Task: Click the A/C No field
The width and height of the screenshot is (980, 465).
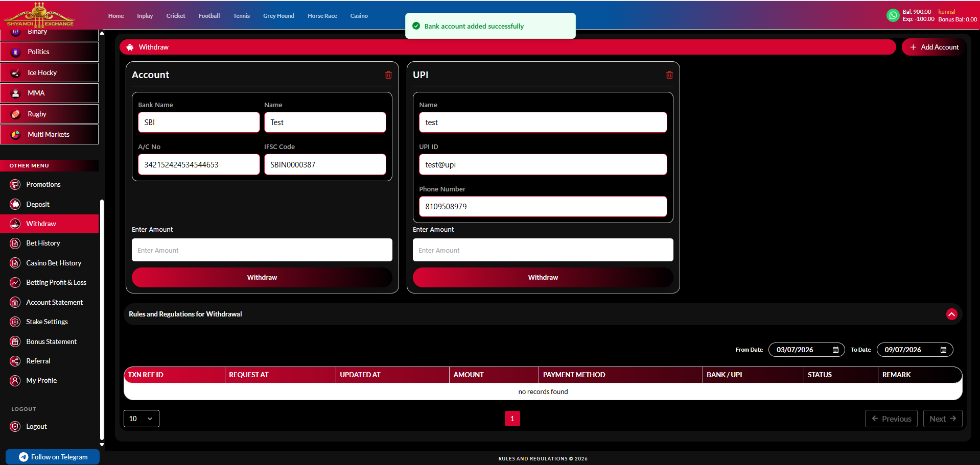Action: (x=199, y=164)
